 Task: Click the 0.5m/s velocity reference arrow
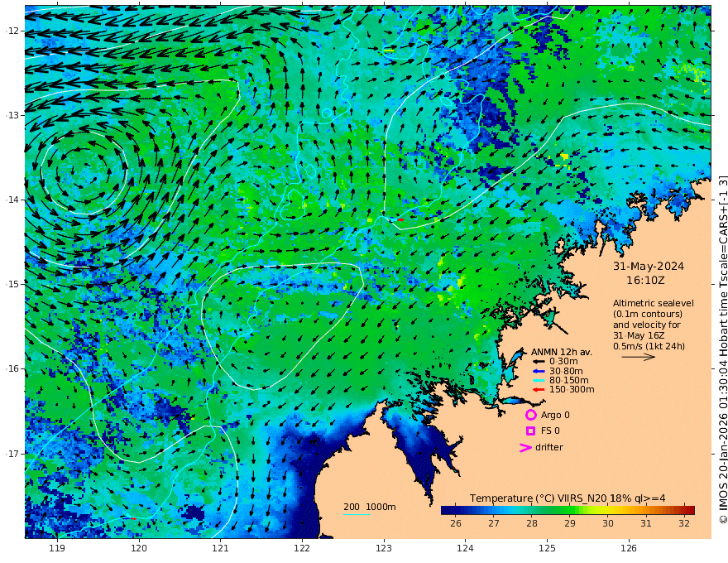[639, 357]
